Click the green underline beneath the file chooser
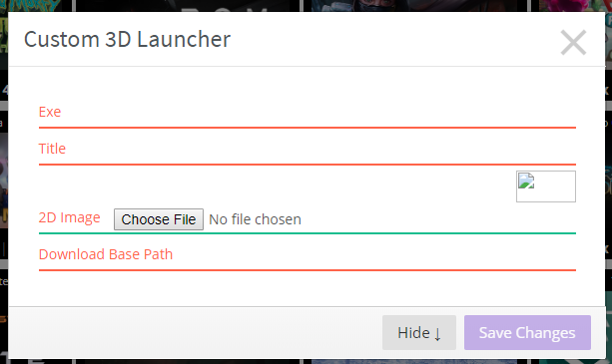The image size is (612, 364). (x=307, y=233)
